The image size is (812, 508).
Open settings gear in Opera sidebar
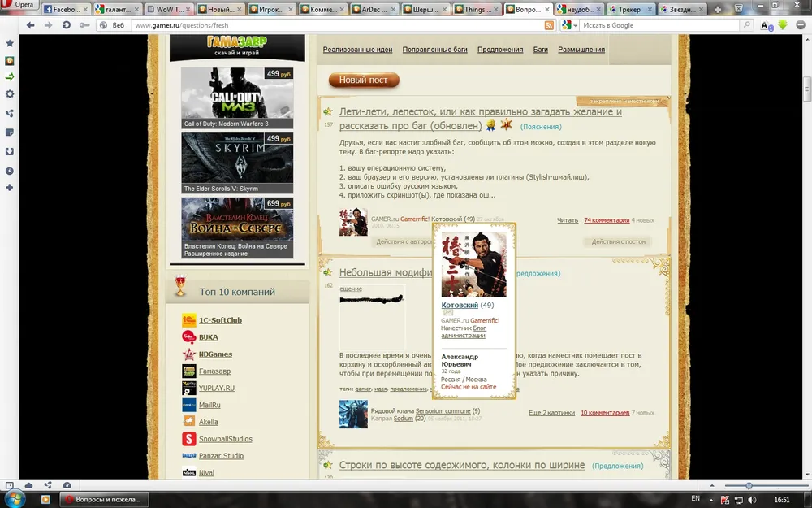coord(9,94)
